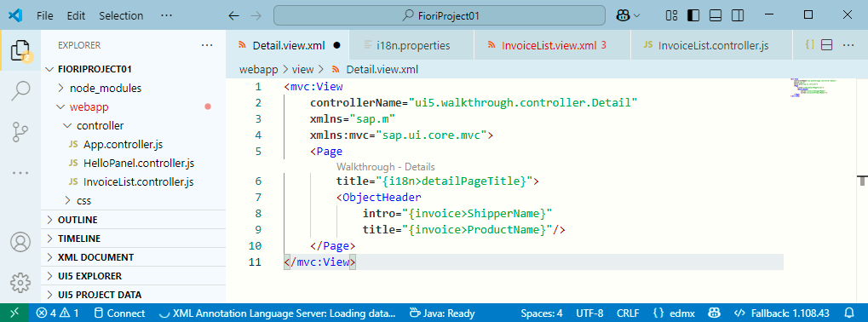Collapse the webapp folder
The width and height of the screenshot is (868, 322).
[x=134, y=106]
